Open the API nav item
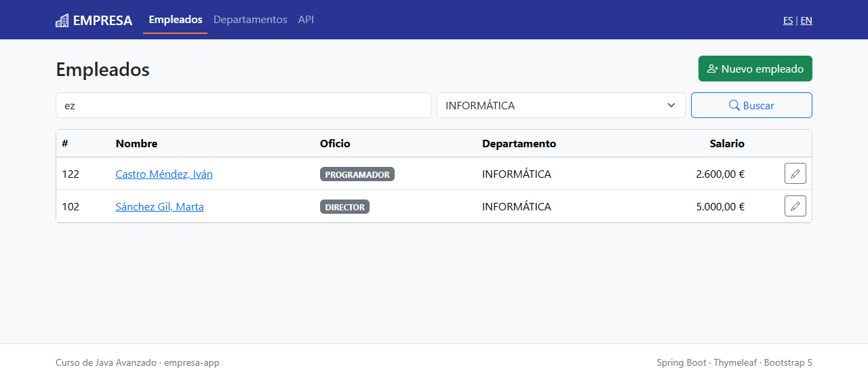 306,20
